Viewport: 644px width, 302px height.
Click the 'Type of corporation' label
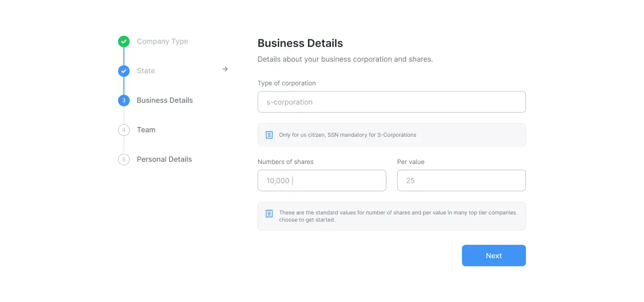point(287,84)
